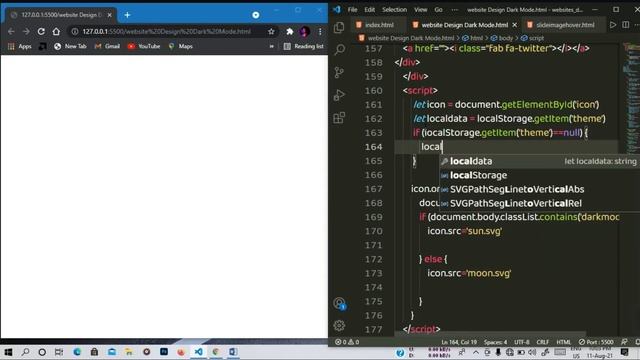Bookmark this page with the star

tap(271, 31)
